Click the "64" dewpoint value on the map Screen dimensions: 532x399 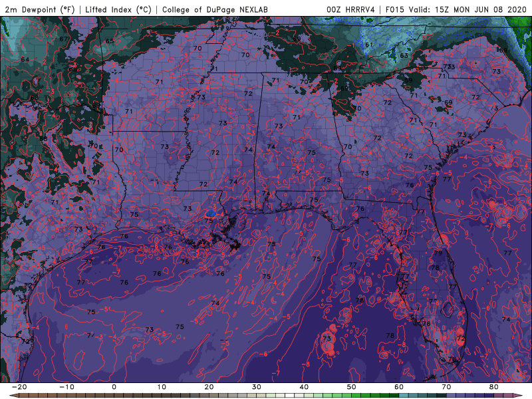[x=25, y=60]
